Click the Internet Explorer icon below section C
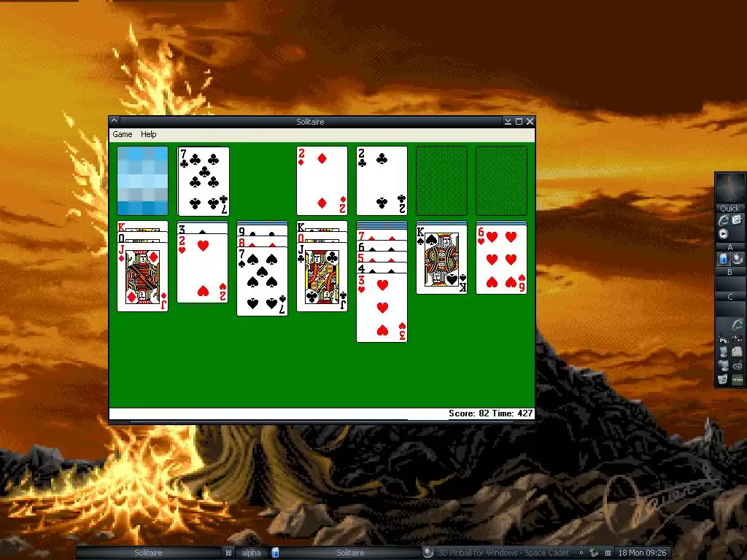Screen dimensions: 747x560 click(738, 324)
